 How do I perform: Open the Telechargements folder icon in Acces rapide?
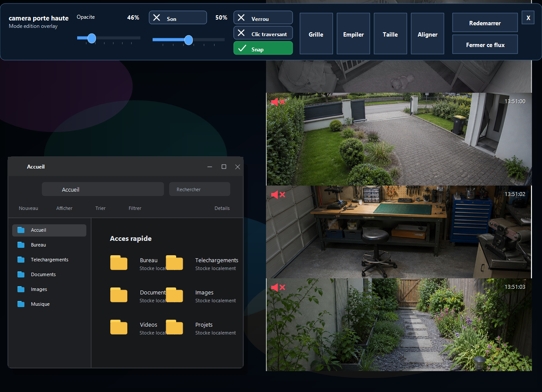point(174,263)
